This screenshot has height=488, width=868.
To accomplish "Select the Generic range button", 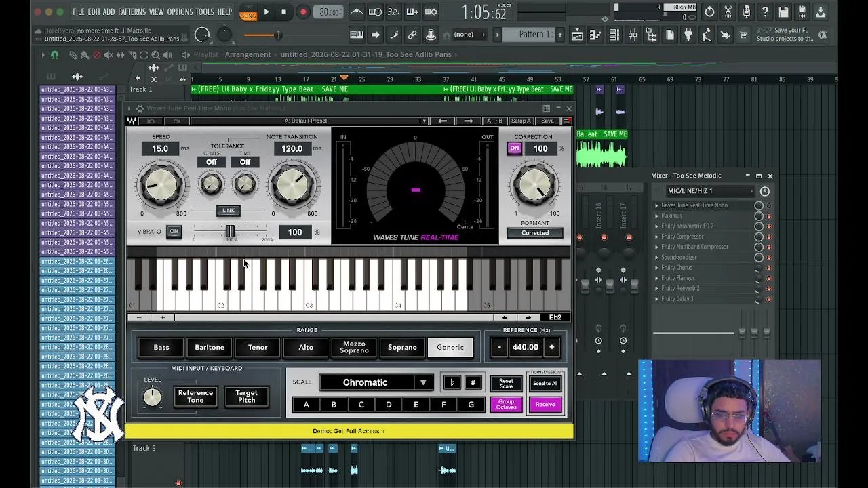I will [450, 347].
